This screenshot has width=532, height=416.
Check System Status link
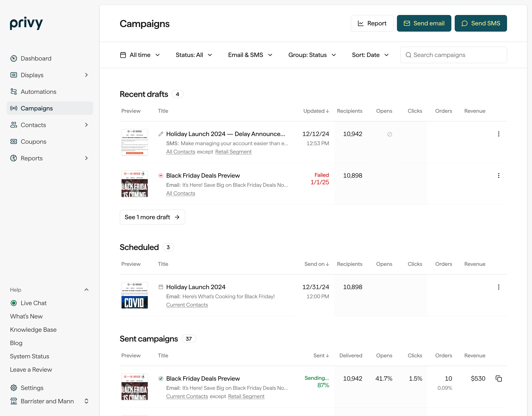click(30, 356)
